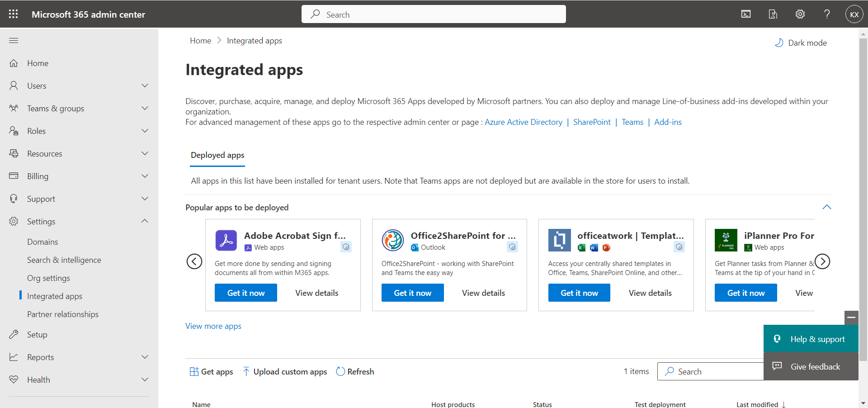Click View more apps link

[213, 326]
